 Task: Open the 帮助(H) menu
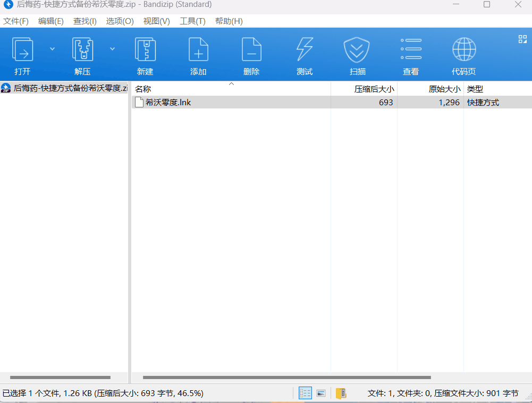(229, 21)
